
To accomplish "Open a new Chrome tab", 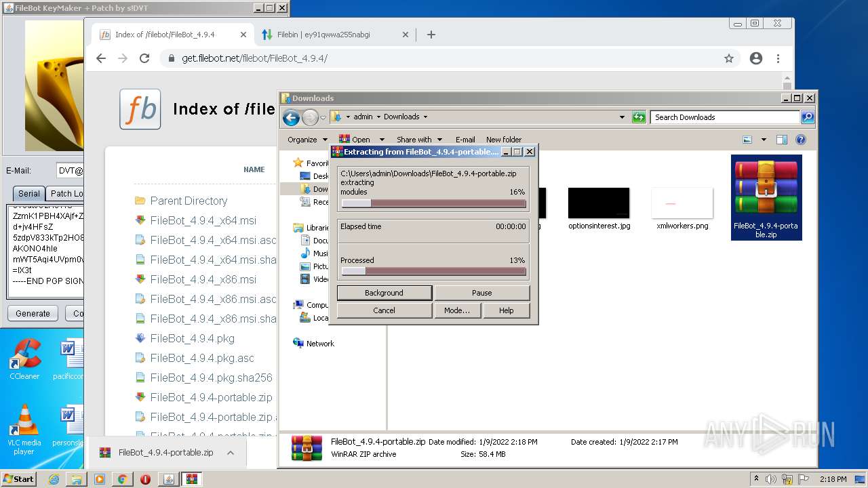I will pos(431,35).
